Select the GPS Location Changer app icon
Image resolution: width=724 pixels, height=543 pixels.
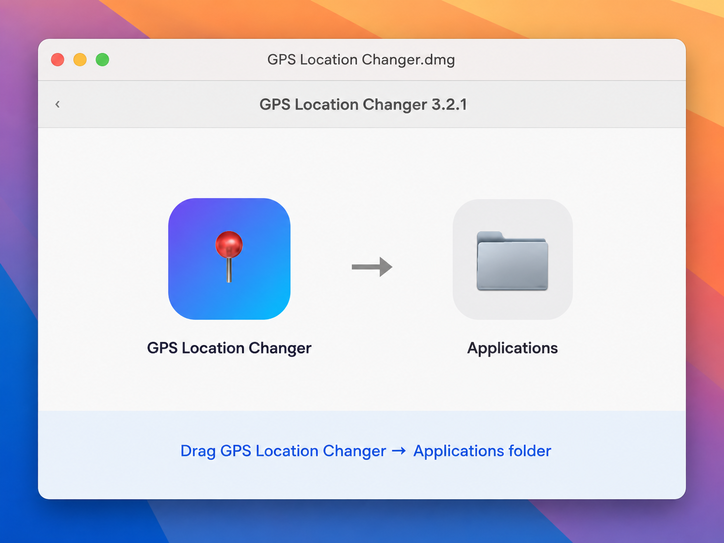[229, 259]
